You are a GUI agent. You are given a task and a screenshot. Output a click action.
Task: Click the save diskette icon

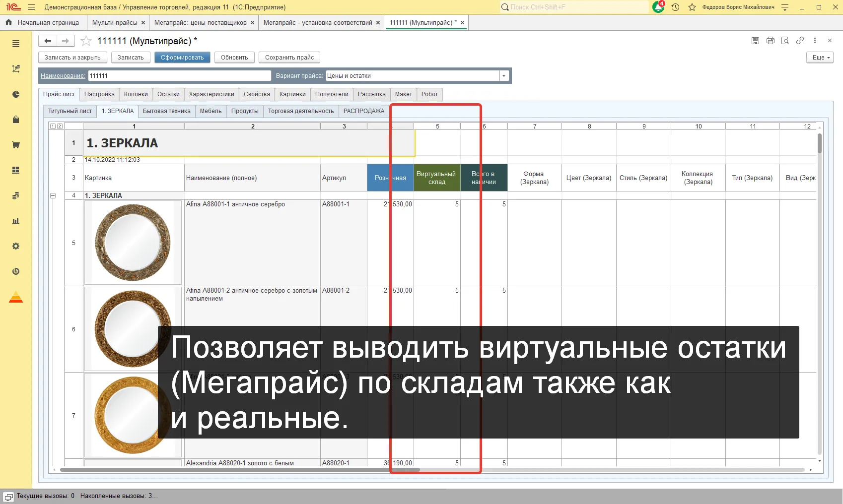click(755, 41)
